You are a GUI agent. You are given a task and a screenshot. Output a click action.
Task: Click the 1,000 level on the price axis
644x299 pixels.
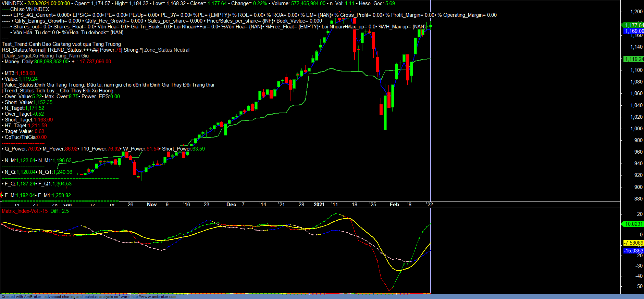click(636, 129)
